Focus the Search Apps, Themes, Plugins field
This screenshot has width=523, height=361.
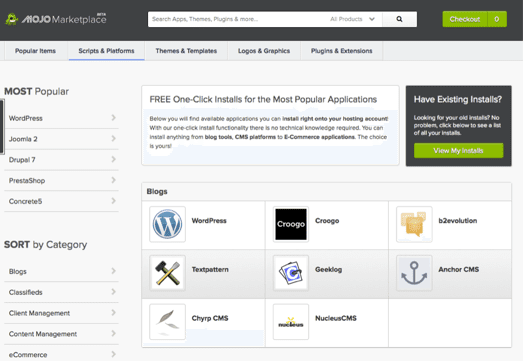(x=237, y=19)
